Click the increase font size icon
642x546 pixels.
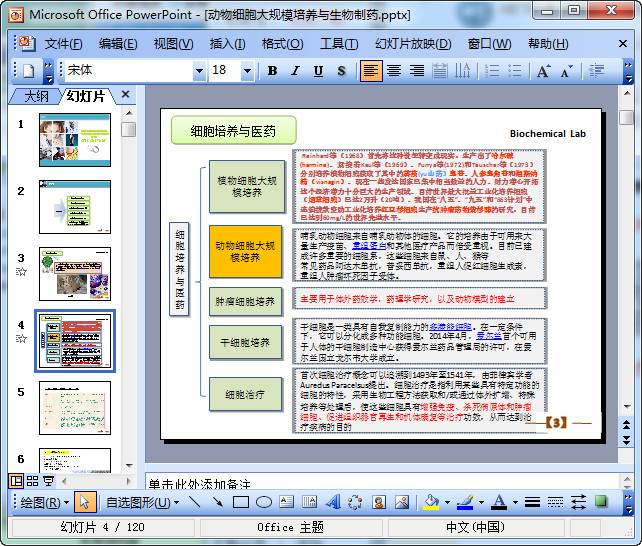pos(543,71)
